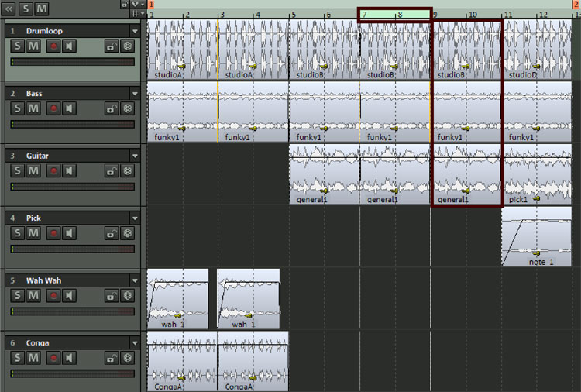Arm recording on the Guitar track
The height and width of the screenshot is (392, 581).
pyautogui.click(x=53, y=170)
